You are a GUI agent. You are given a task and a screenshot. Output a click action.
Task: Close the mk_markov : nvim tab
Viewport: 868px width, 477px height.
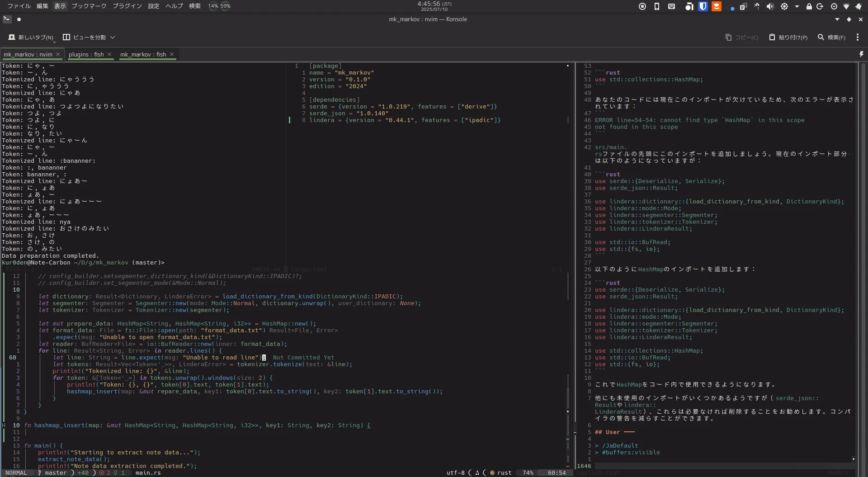click(x=58, y=54)
